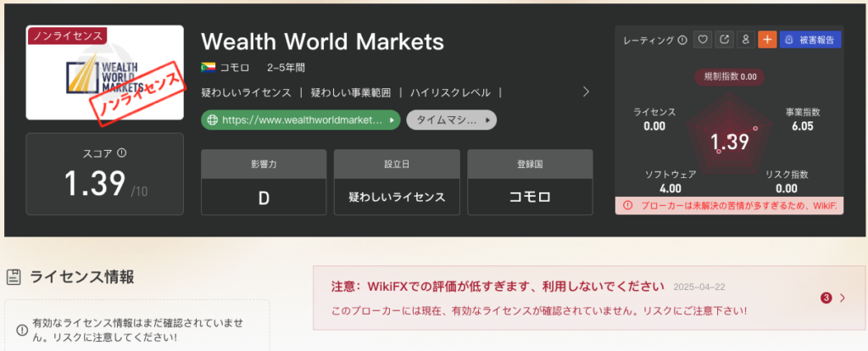Click the 登録国 コモロ card
Screen dimensions: 868x351
(x=531, y=182)
